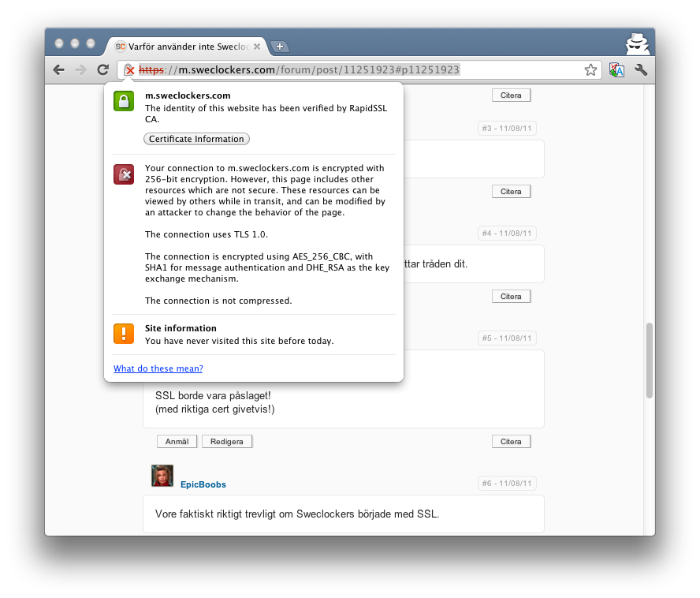This screenshot has width=700, height=598.
Task: Click the EpicBoobs avatar thumbnail
Action: (162, 476)
